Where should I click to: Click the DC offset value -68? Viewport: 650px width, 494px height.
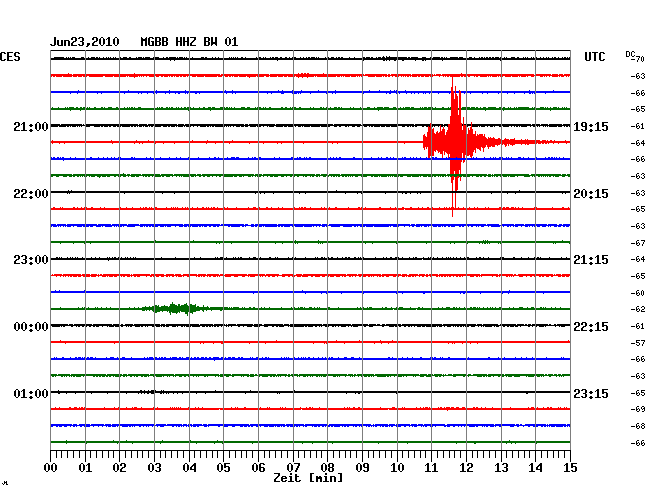pos(638,426)
